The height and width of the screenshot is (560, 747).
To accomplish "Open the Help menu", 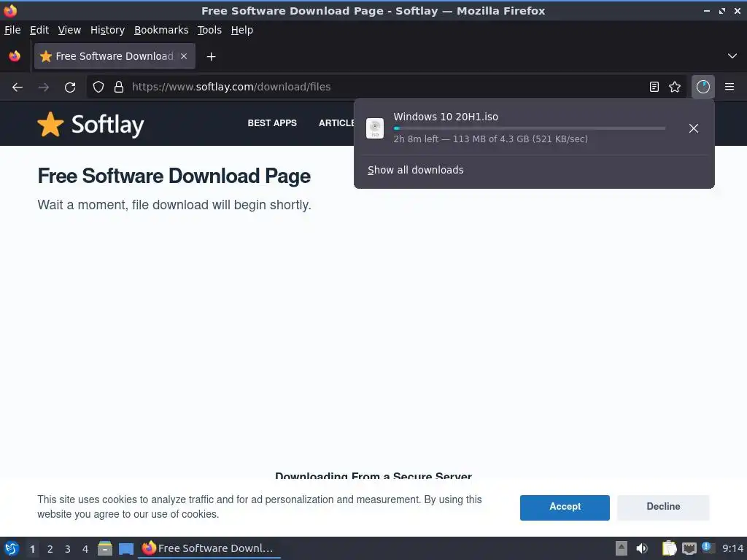I will click(x=242, y=30).
